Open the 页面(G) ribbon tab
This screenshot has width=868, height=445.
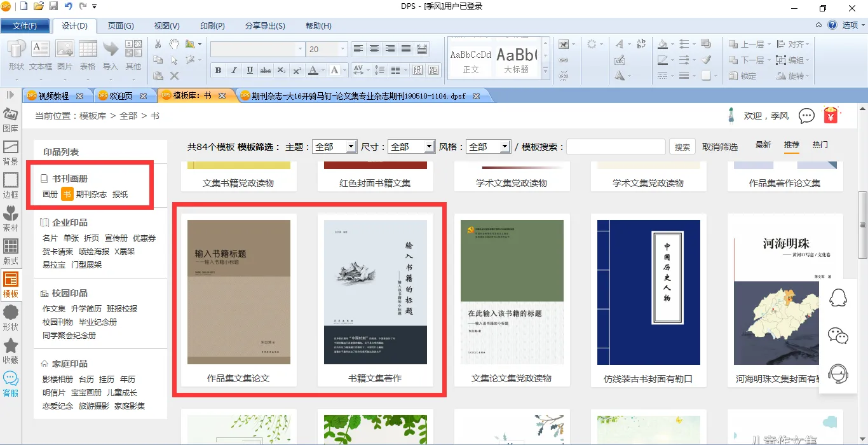121,26
